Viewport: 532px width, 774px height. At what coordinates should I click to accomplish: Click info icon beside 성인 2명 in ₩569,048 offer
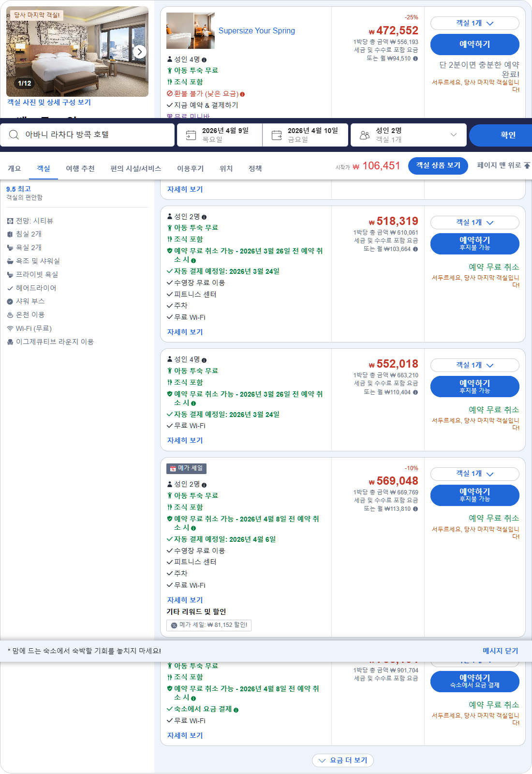[x=204, y=485]
